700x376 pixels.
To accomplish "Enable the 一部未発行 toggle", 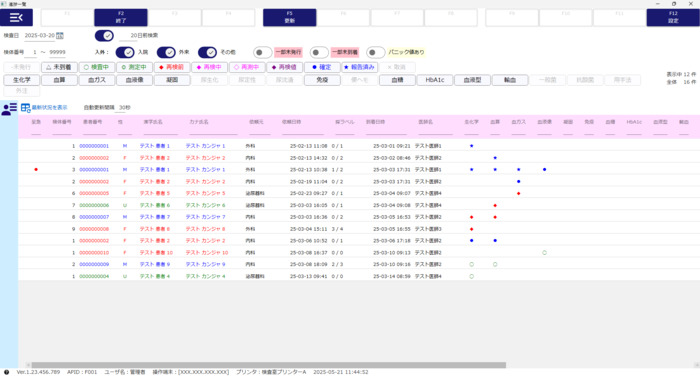I will [x=262, y=52].
